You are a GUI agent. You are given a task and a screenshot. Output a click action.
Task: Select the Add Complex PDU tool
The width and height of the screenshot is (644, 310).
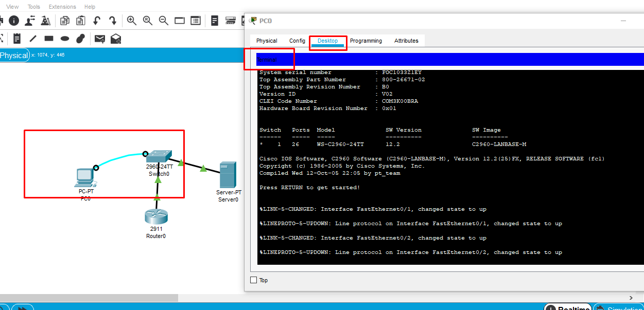(x=116, y=38)
